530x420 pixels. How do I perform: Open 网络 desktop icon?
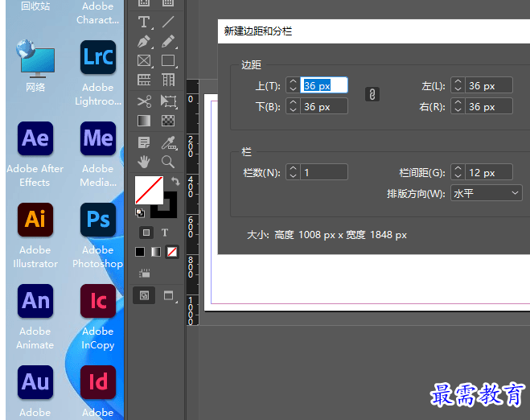pyautogui.click(x=35, y=66)
